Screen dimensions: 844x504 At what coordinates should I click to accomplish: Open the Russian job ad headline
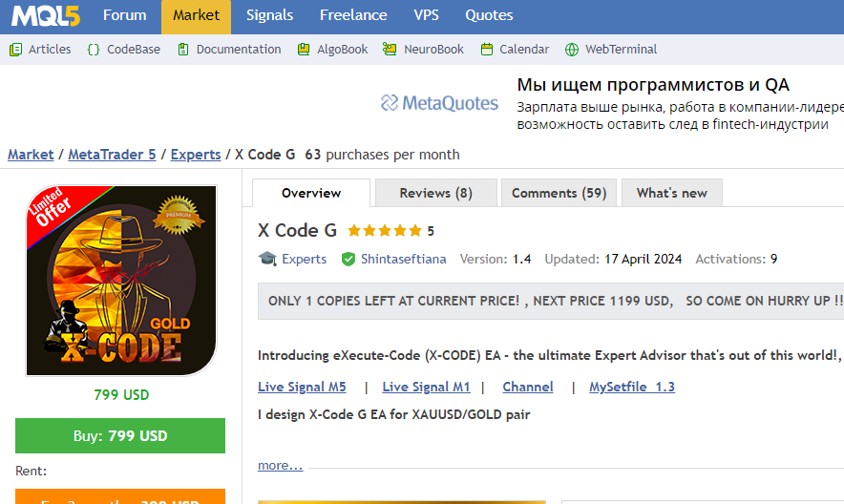[653, 85]
